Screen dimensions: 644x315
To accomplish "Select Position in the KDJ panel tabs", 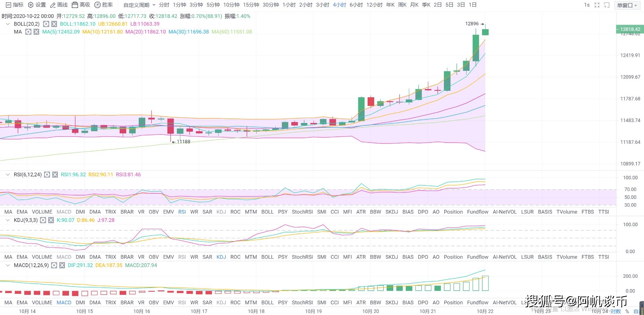I will (x=453, y=257).
